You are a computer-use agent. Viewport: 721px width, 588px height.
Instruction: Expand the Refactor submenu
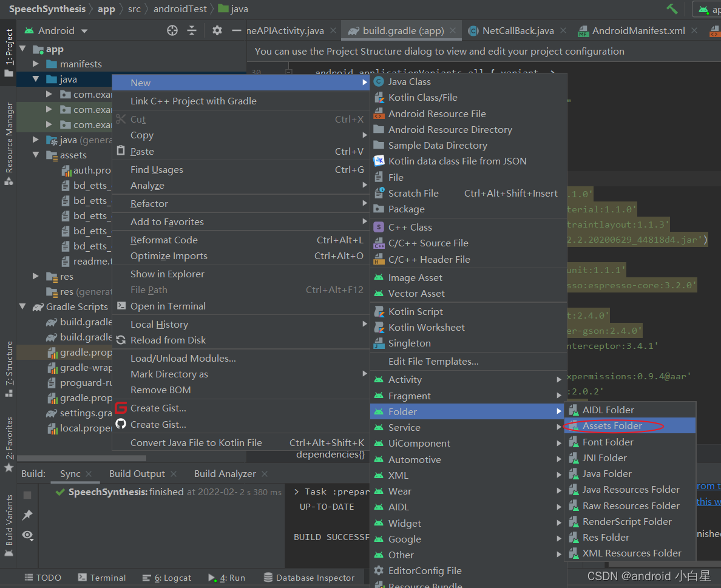pyautogui.click(x=240, y=204)
